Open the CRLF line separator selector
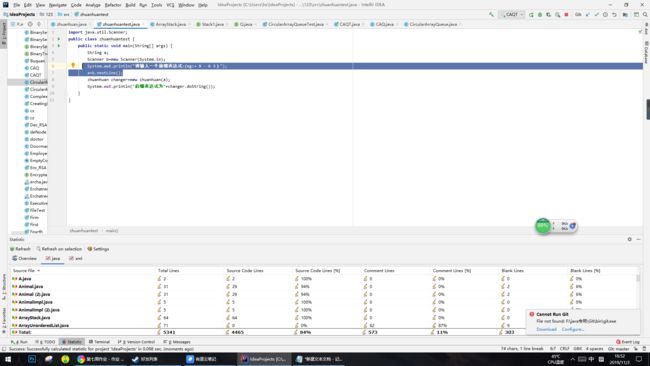This screenshot has width=650, height=366. pos(565,349)
